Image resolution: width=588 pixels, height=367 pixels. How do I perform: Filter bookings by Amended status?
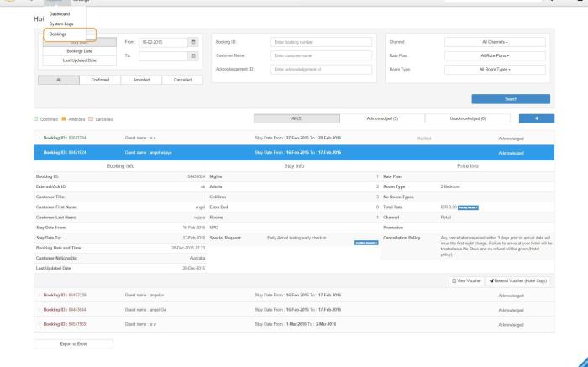click(141, 80)
